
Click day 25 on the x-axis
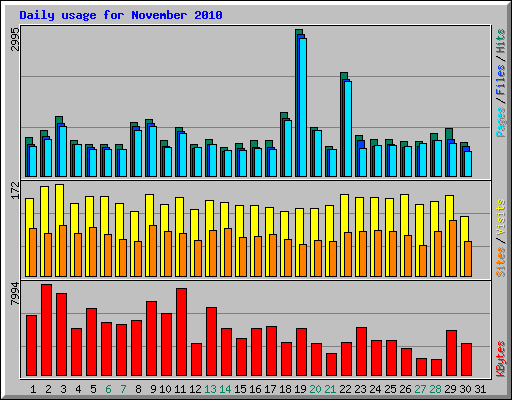pos(390,389)
